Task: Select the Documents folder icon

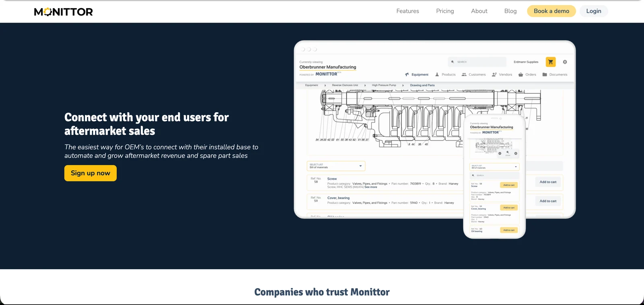Action: coord(545,74)
